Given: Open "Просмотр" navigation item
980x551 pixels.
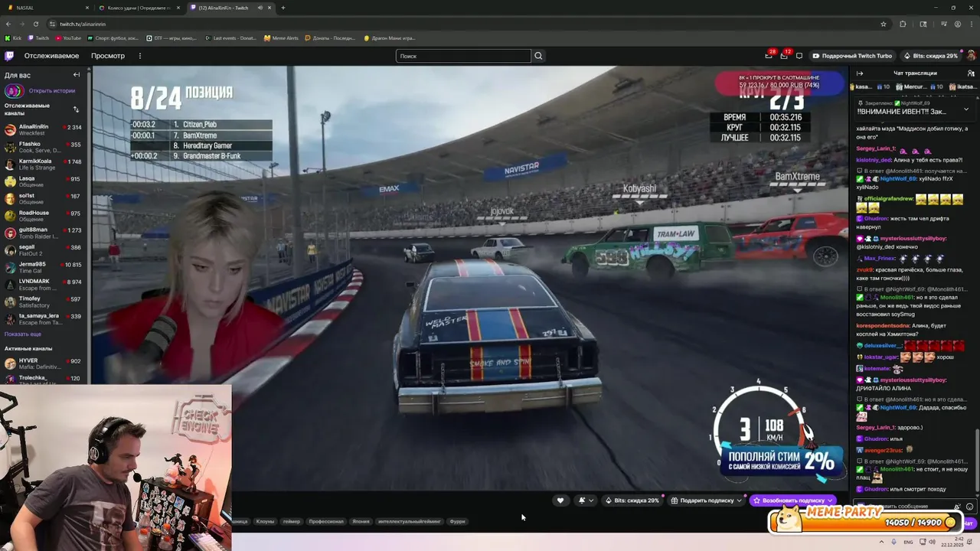Looking at the screenshot, I should (x=108, y=56).
